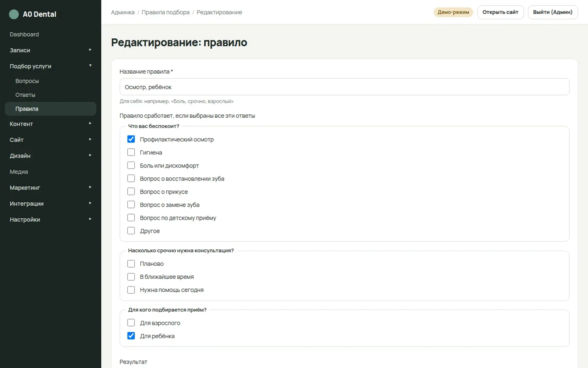Open Правила подбора breadcrumb link
The width and height of the screenshot is (588, 368).
coord(165,12)
